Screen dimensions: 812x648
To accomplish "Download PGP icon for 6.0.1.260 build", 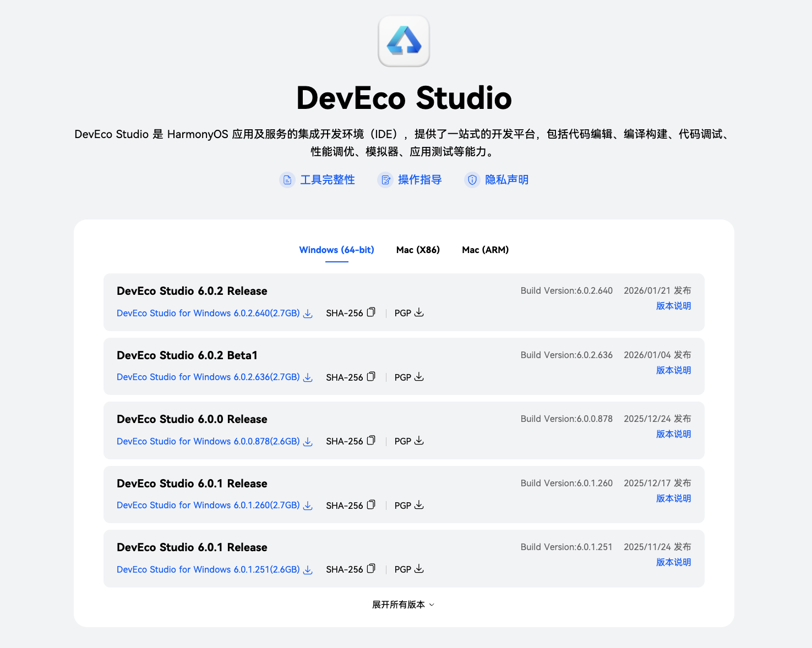I will tap(419, 505).
